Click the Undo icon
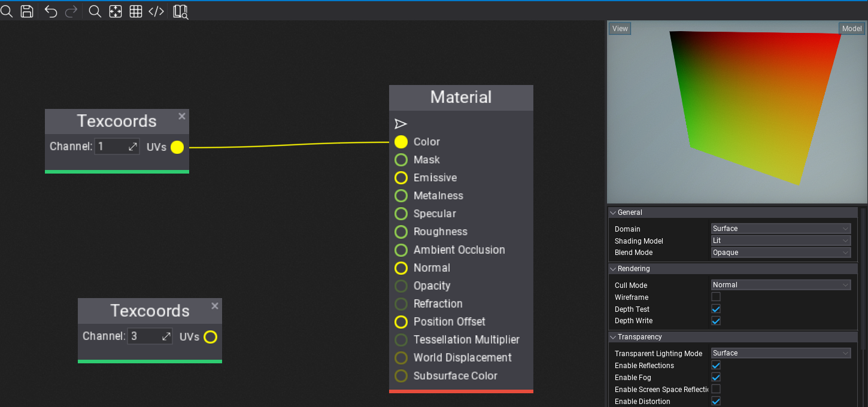 tap(50, 11)
